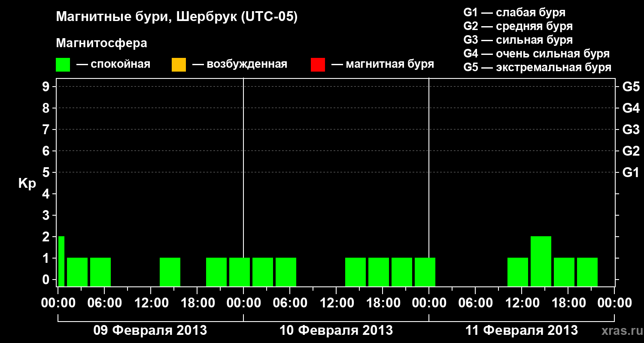
Task: Click the 12:00 time label under 09 February
Action: point(151,303)
